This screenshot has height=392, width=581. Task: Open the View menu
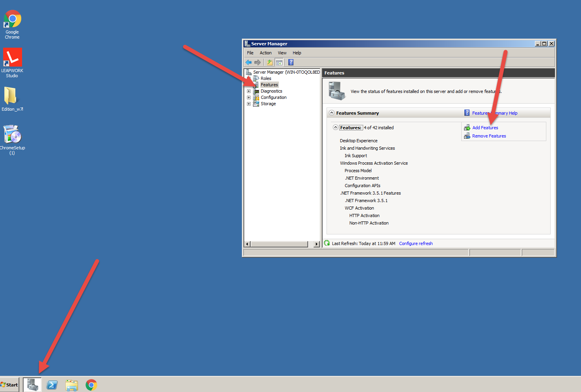282,53
